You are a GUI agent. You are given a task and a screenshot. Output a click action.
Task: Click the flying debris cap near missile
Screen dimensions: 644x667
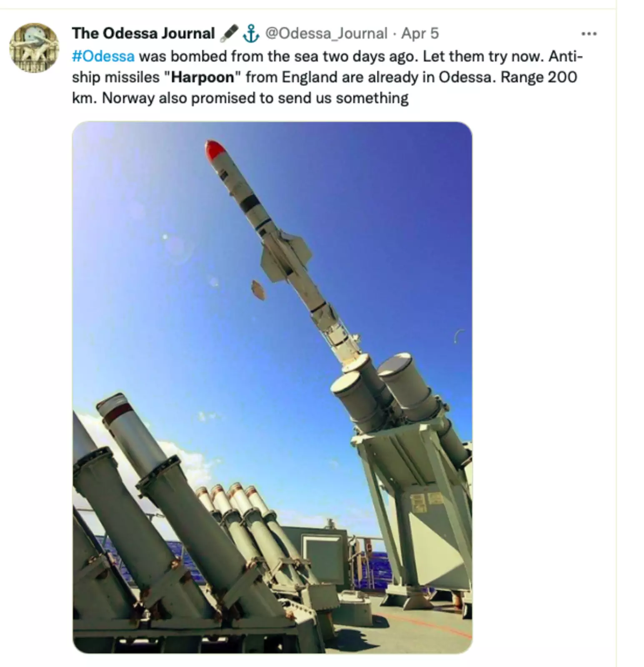(258, 290)
